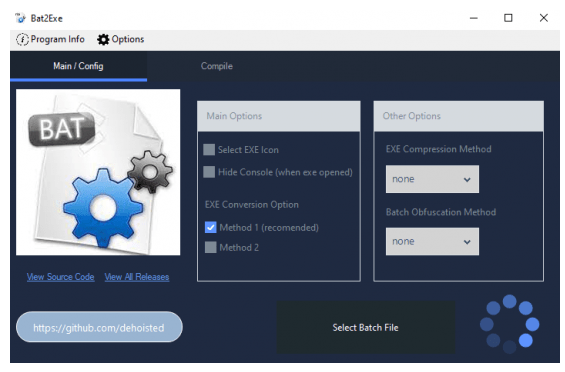
Task: Maximize the Bat2Exe window
Action: [x=508, y=18]
